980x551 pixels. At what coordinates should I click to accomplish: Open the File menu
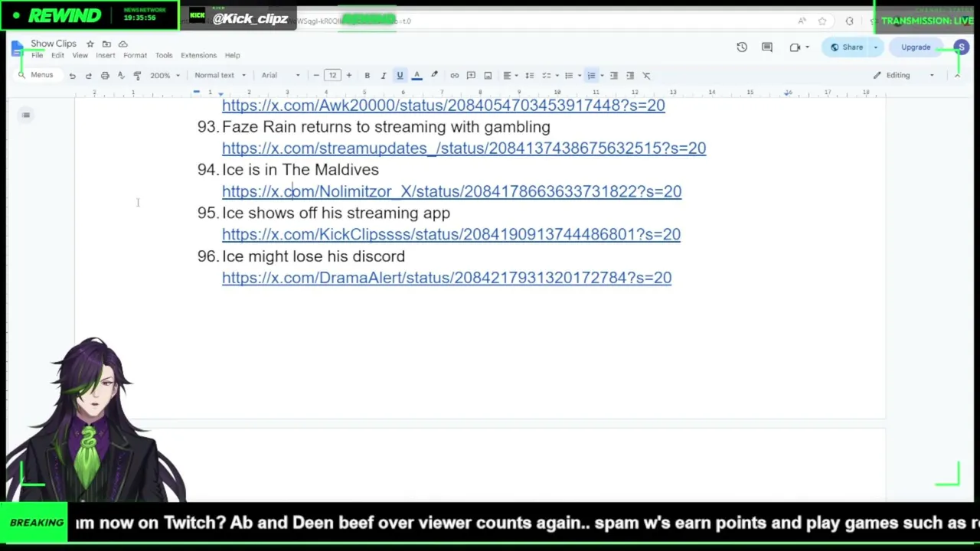coord(37,56)
